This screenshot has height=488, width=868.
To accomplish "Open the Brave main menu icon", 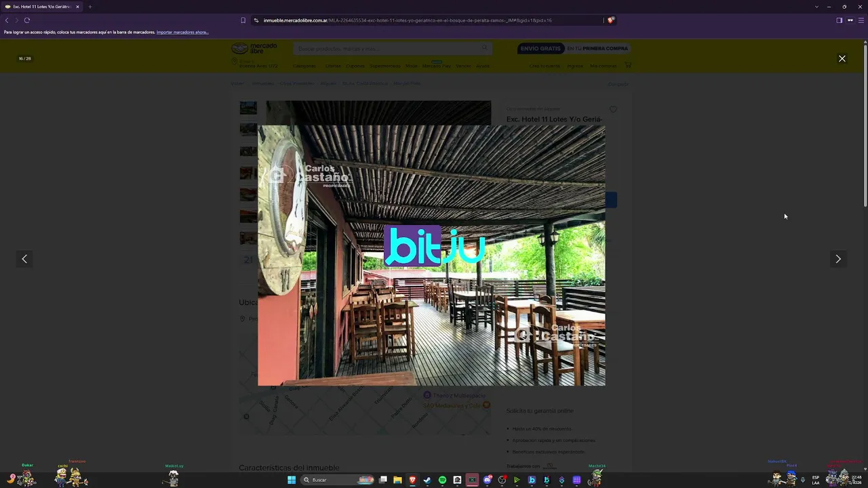I will [861, 20].
